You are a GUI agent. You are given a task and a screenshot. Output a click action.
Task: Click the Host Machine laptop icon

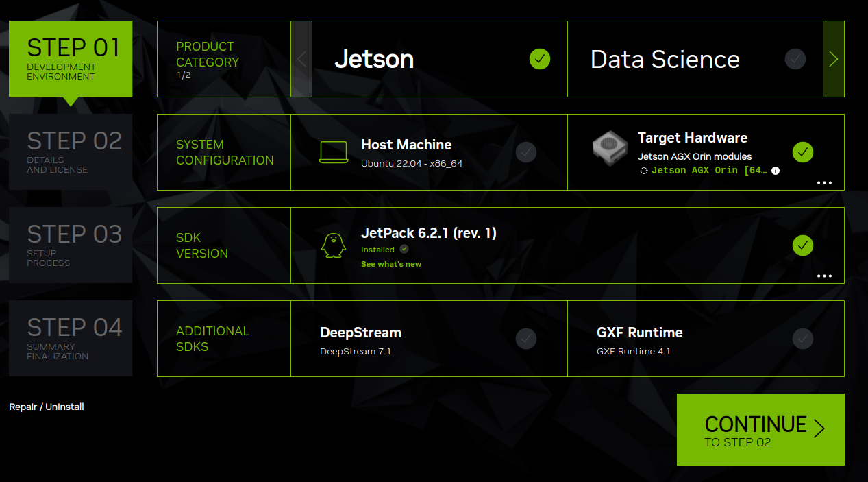tap(334, 152)
